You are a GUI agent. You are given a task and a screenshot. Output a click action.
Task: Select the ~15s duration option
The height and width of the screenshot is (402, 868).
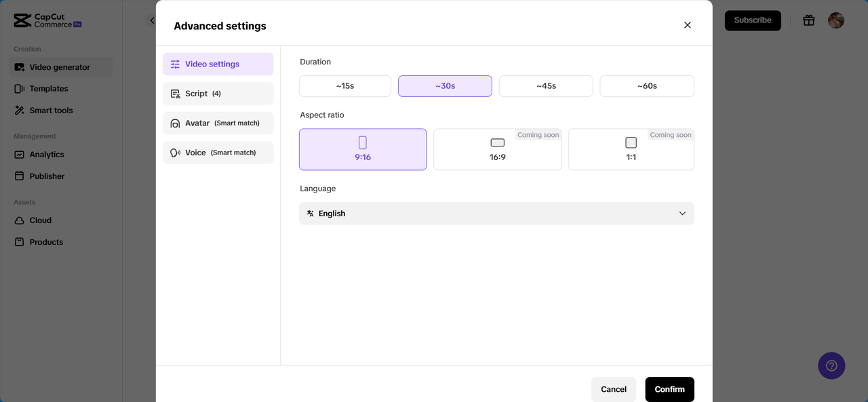[345, 86]
